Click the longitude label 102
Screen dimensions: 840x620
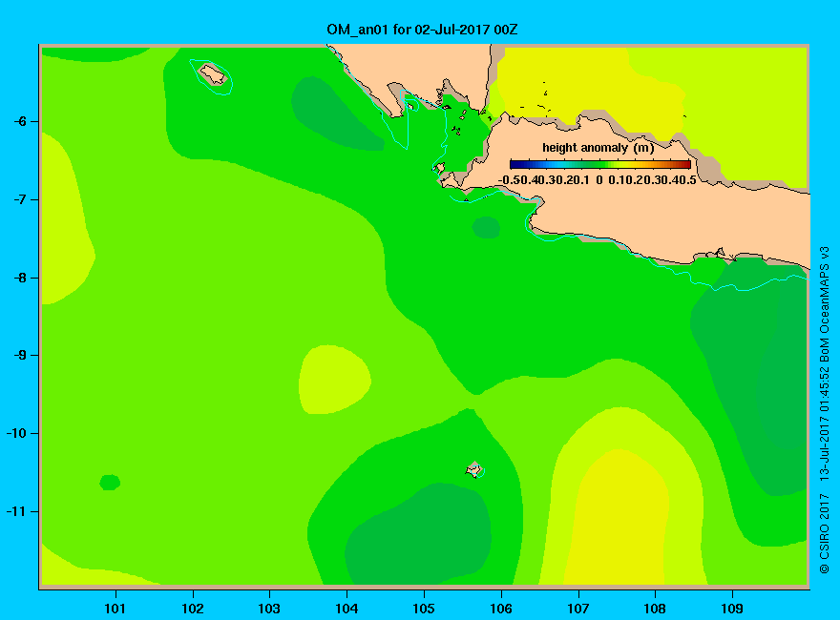[192, 609]
